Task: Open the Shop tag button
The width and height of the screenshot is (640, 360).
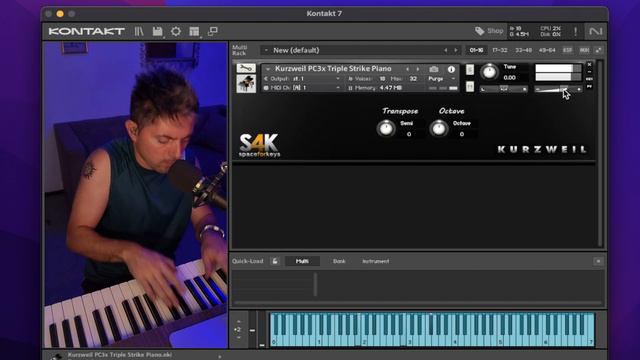Action: point(489,31)
